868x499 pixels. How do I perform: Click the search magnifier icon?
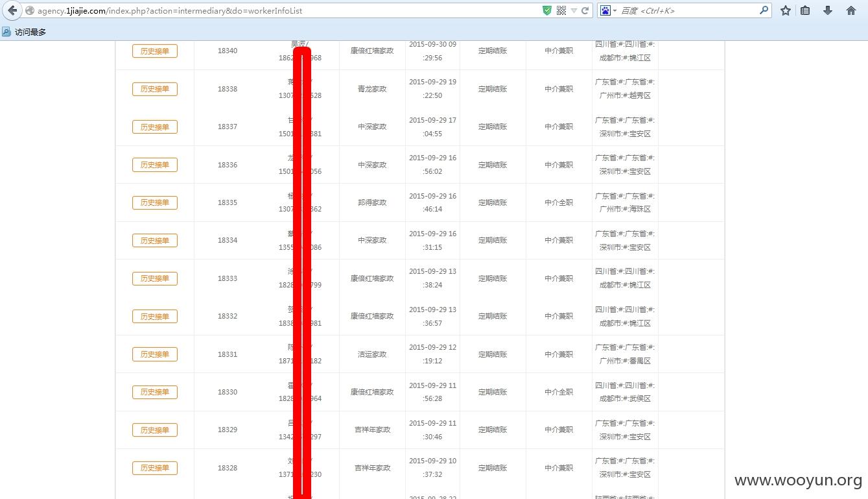click(x=764, y=10)
